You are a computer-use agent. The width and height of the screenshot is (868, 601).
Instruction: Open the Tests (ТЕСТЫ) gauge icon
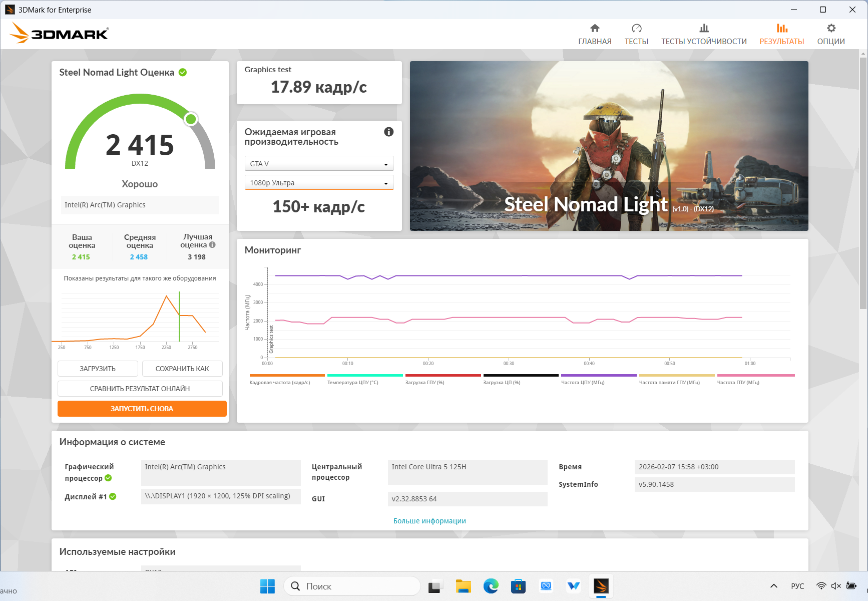click(636, 29)
